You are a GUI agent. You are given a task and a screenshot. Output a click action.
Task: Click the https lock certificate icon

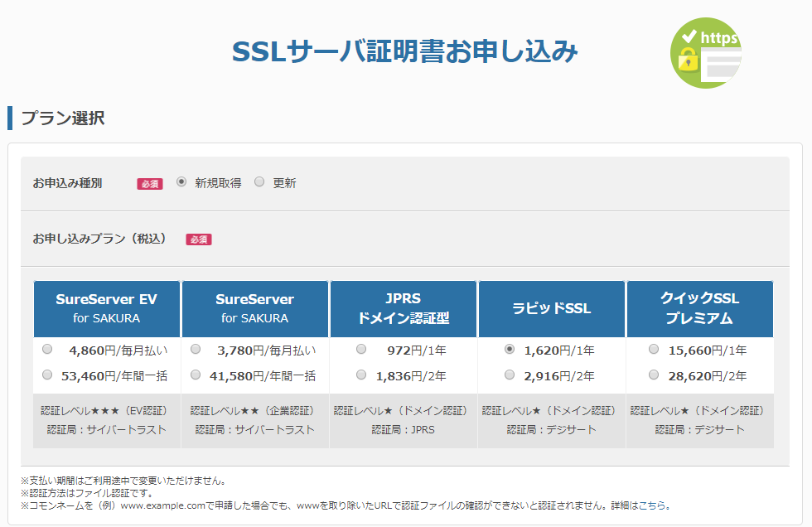[x=706, y=53]
